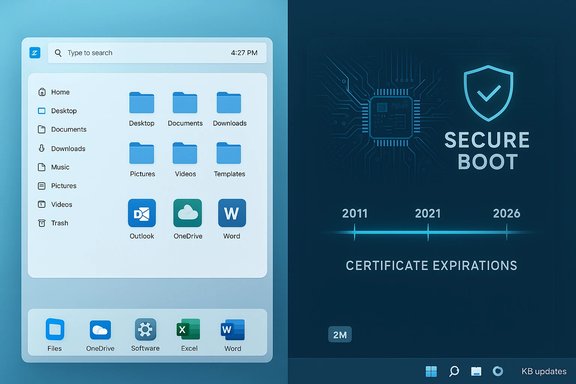Select Downloads in the sidebar

pyautogui.click(x=62, y=148)
